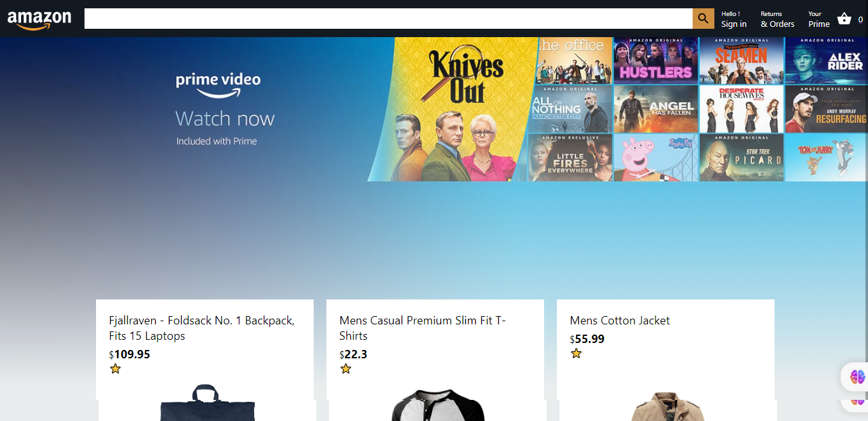Select the Seamen thumbnail

pos(741,61)
